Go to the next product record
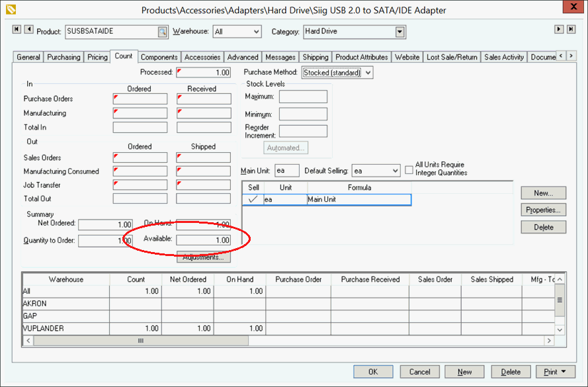The width and height of the screenshot is (588, 387). pos(559,30)
